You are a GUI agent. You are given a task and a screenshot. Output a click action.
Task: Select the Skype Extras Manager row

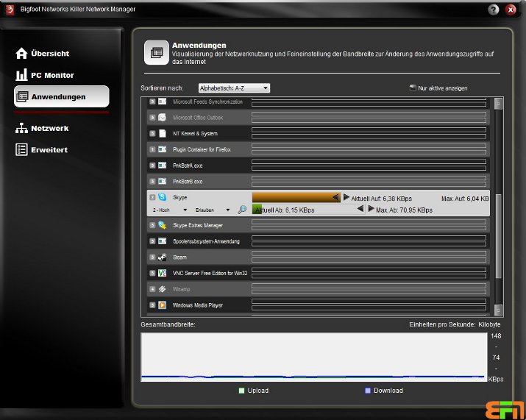tap(319, 225)
